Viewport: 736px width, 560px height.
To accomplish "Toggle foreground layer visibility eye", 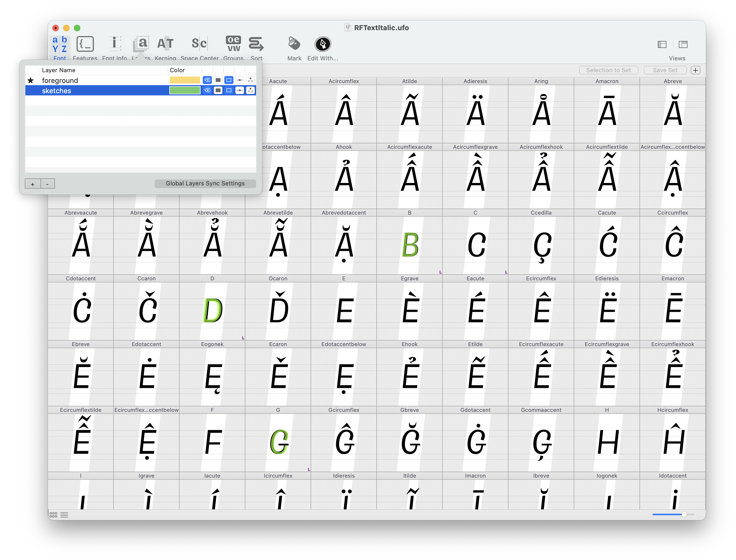I will coord(207,80).
